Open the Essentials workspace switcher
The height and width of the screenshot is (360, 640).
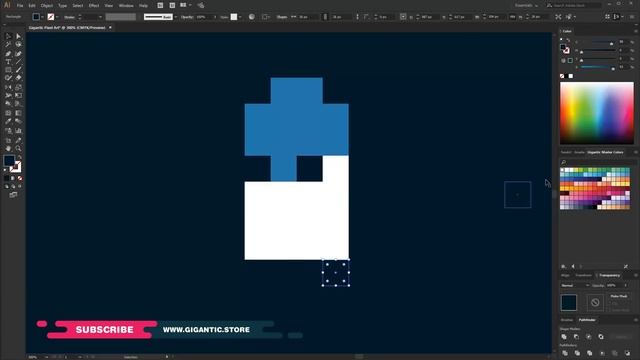526,5
